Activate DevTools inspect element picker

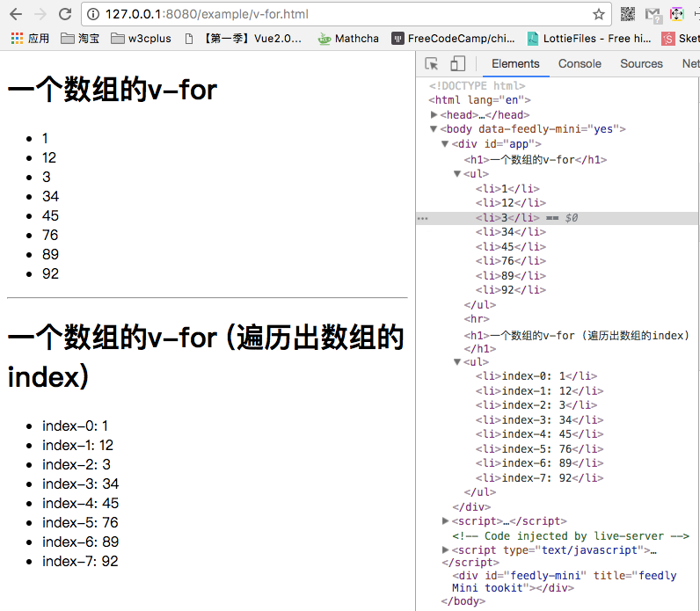pyautogui.click(x=431, y=64)
